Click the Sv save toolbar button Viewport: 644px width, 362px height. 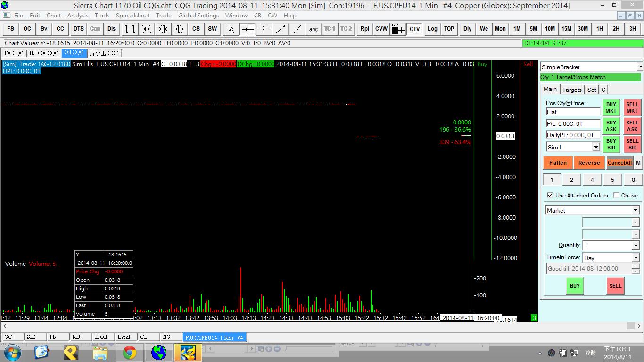click(x=44, y=29)
